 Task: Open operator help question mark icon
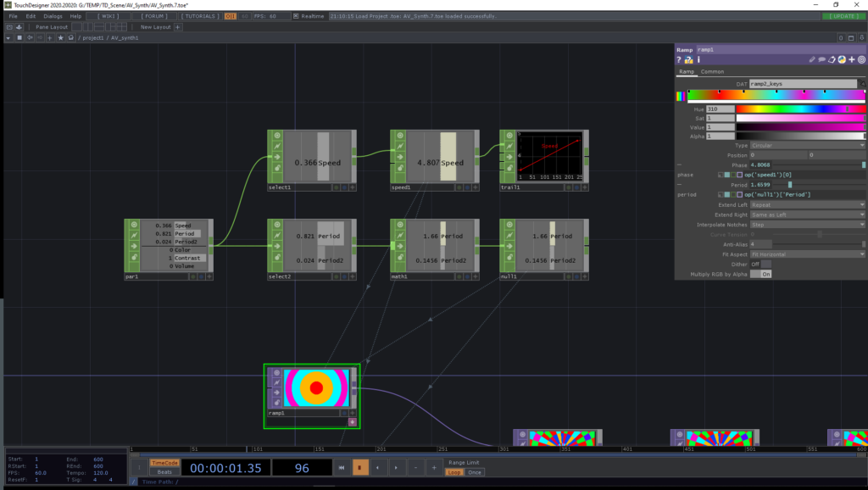point(679,60)
